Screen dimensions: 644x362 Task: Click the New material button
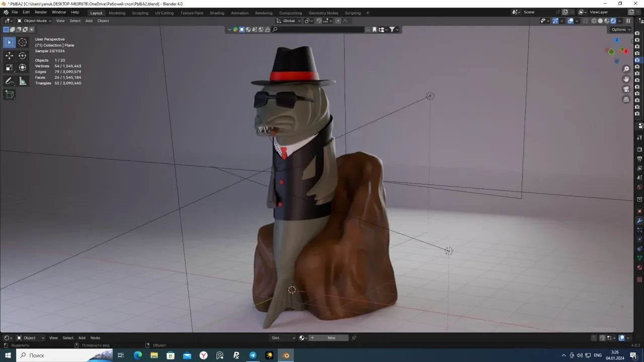(332, 338)
